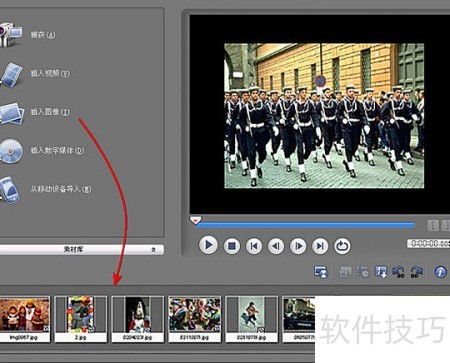This screenshot has height=363, width=450.
Task: Click the rotate right 90 degrees icon
Action: coord(416,272)
